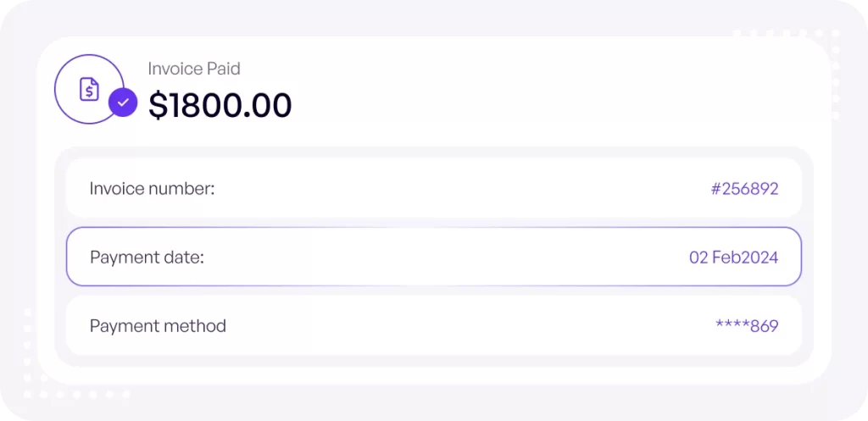Click the large circle around invoice icon
The image size is (868, 421).
[x=89, y=89]
